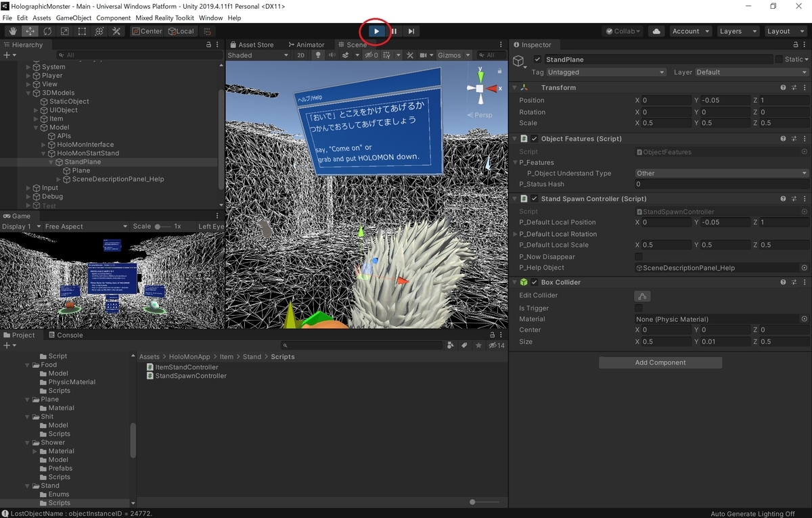Pick the ObjectFeatures script object
The image size is (812, 518).
(805, 152)
